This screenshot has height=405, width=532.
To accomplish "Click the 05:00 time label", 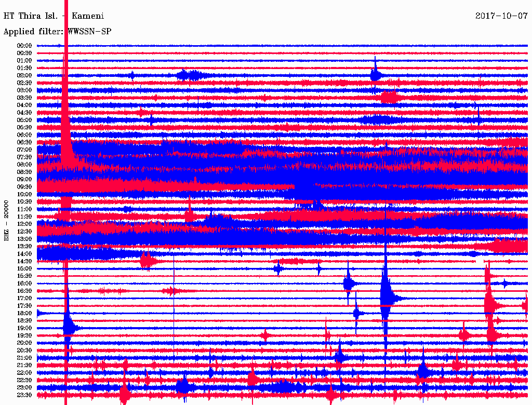I will 24,120.
